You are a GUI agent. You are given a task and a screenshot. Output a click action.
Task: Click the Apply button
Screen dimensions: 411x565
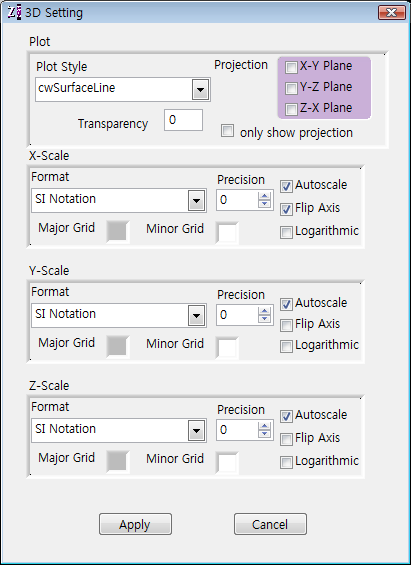(x=135, y=524)
